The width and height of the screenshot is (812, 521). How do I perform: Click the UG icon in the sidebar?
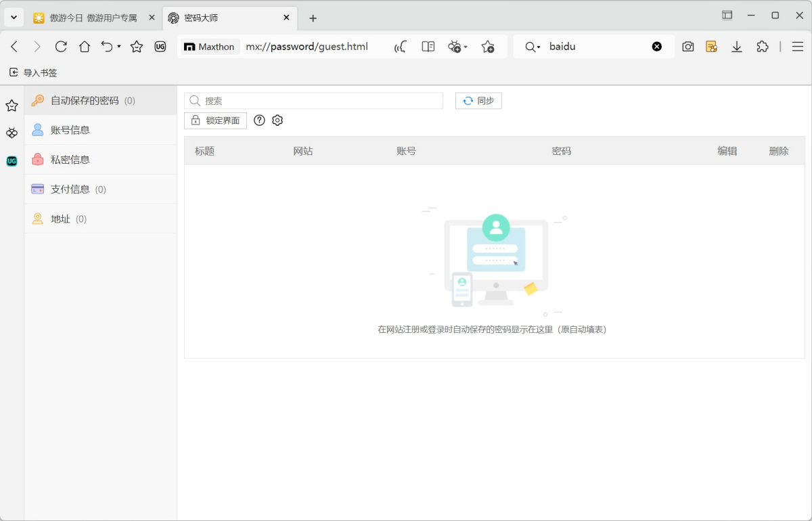tap(12, 161)
